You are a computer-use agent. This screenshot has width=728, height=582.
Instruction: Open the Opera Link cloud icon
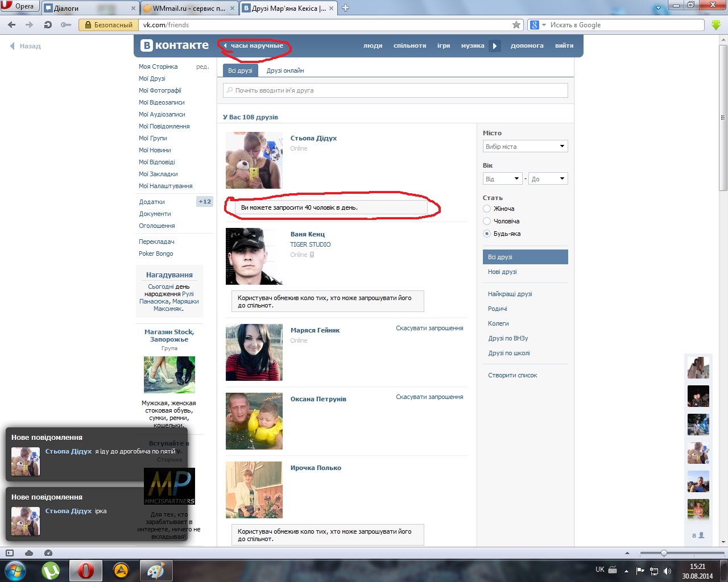(29, 553)
